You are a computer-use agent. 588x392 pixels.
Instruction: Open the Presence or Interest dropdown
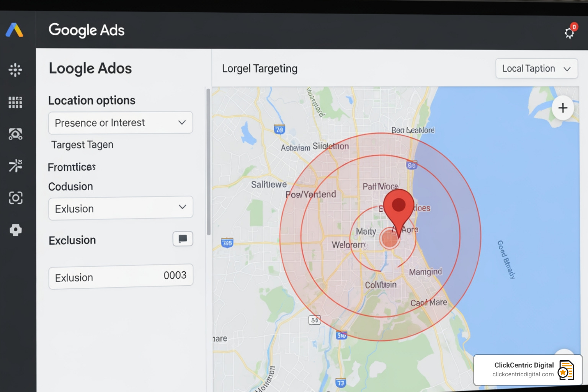(x=121, y=123)
